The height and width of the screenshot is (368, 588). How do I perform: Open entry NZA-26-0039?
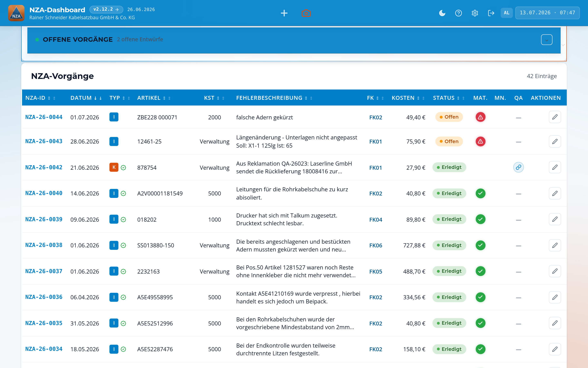(44, 219)
